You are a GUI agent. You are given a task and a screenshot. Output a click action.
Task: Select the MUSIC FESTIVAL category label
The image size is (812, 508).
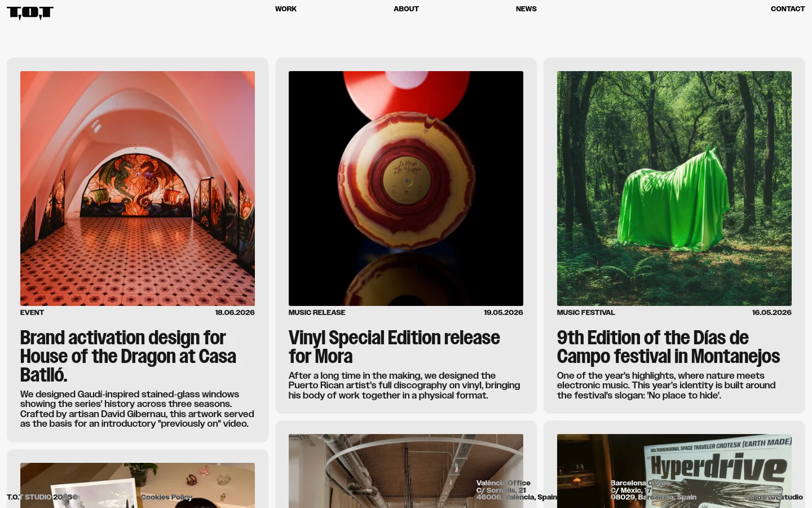click(x=586, y=312)
